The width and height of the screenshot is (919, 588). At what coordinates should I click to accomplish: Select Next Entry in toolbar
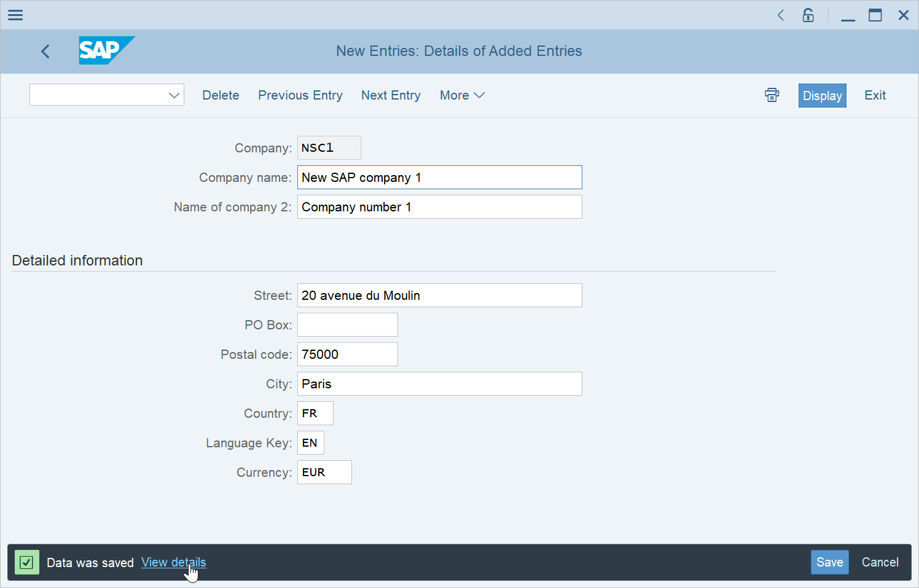391,95
